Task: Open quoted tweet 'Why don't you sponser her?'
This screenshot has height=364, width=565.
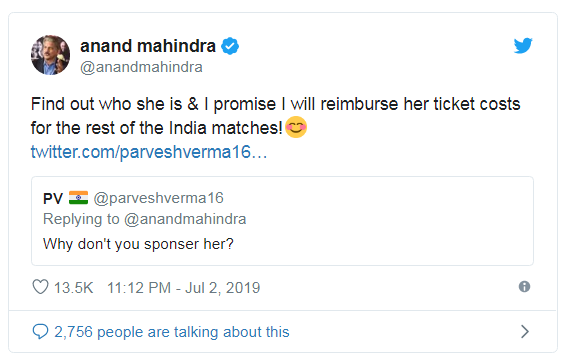Action: click(138, 244)
